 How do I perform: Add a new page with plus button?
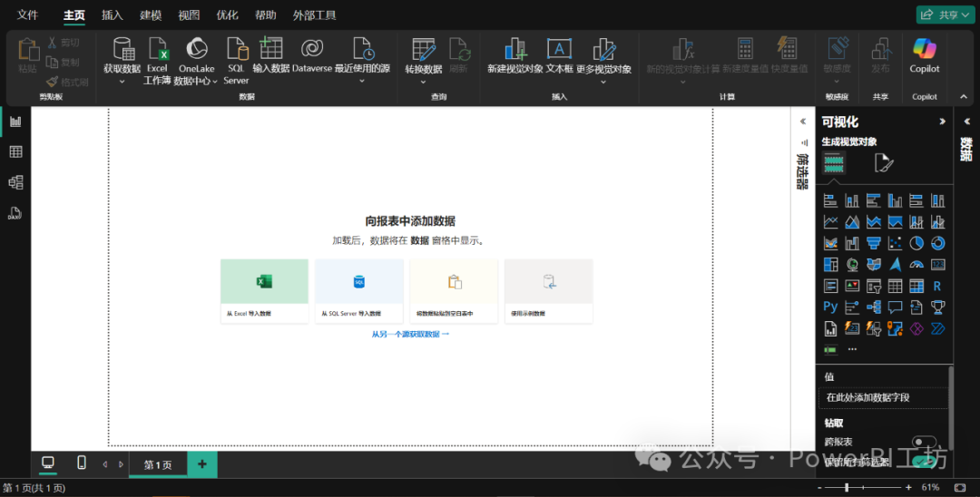pos(202,464)
